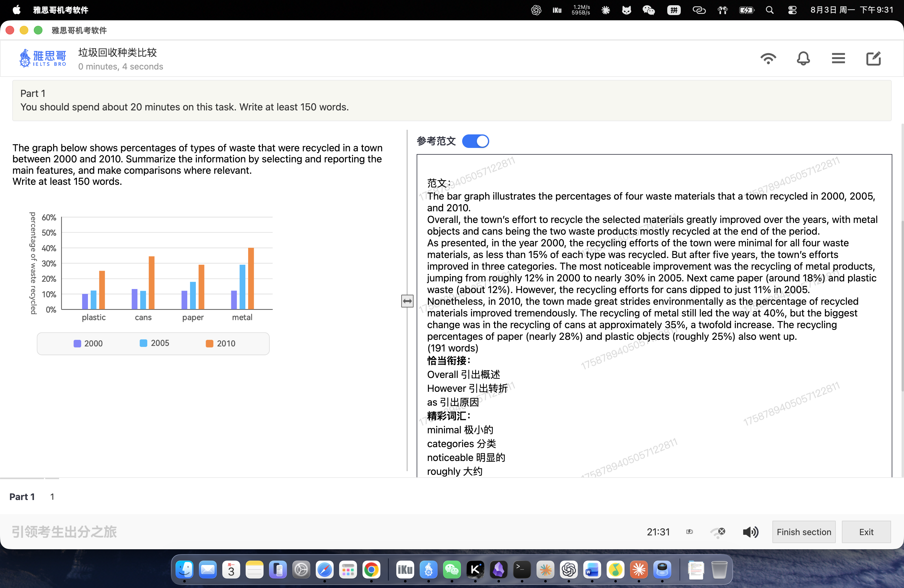
Task: Open the hamburger menu in exam header
Action: [838, 58]
